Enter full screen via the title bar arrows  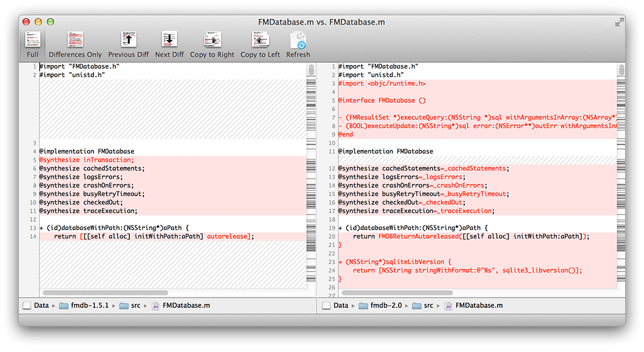[x=619, y=22]
